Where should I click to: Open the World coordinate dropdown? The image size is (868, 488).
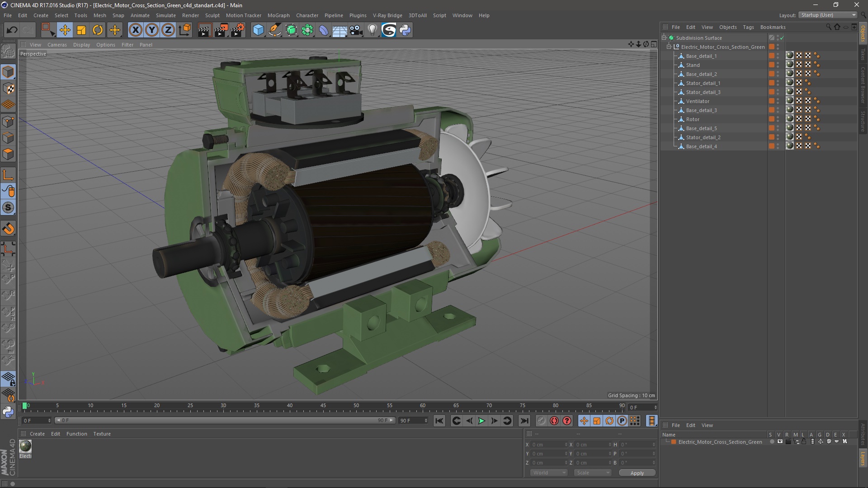pos(549,473)
